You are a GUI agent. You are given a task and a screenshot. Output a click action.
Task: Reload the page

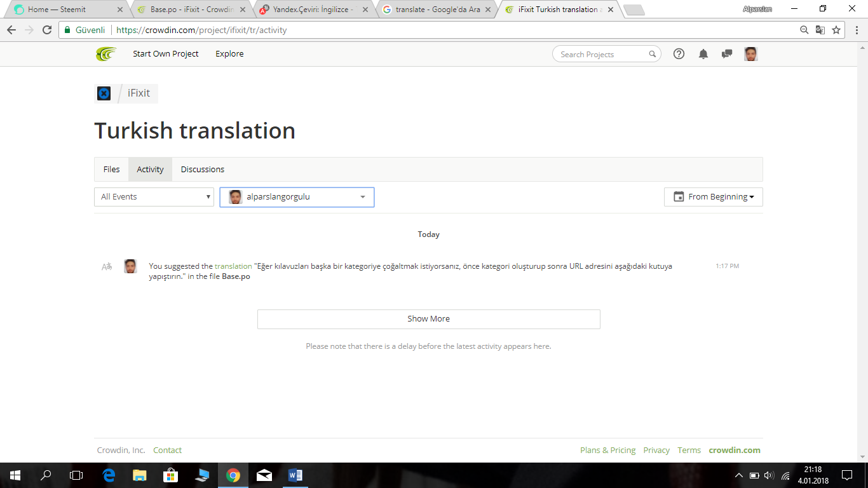click(47, 30)
